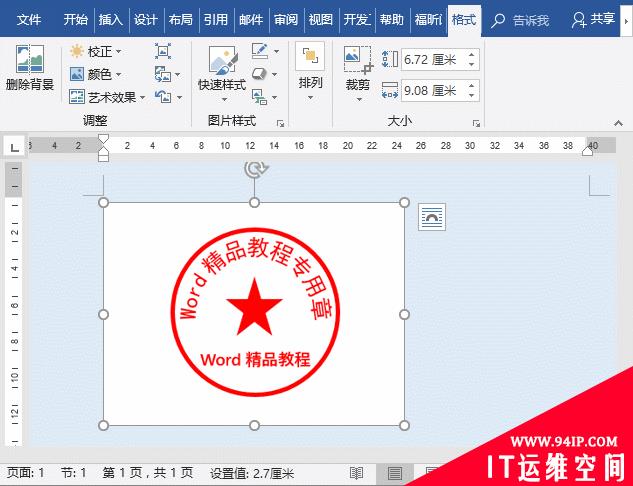Click the picture effects icon

tap(259, 74)
